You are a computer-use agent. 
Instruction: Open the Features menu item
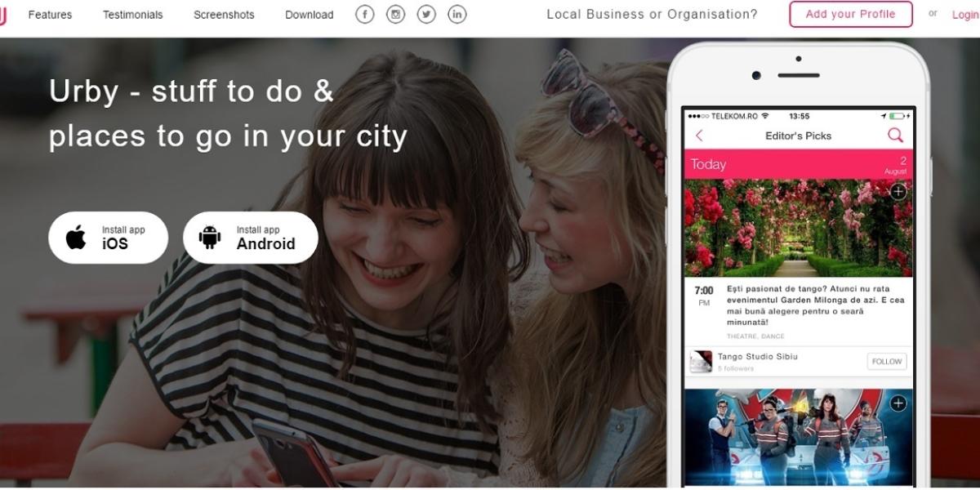(x=50, y=15)
